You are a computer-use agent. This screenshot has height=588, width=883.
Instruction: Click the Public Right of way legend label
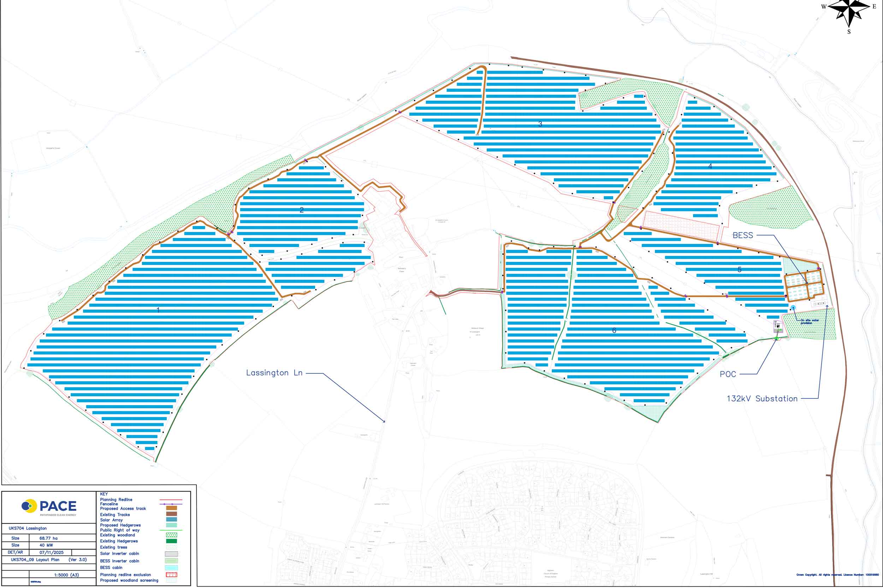pyautogui.click(x=120, y=530)
